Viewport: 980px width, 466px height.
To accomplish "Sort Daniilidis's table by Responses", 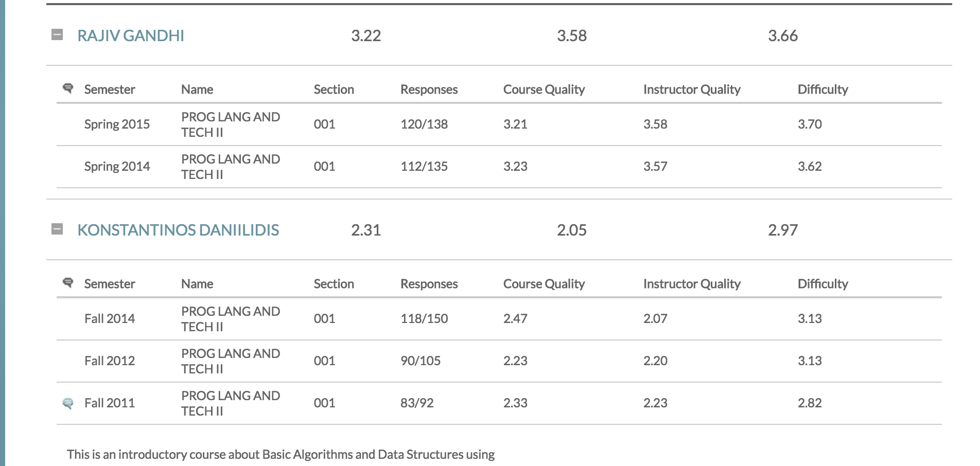I will (x=430, y=283).
